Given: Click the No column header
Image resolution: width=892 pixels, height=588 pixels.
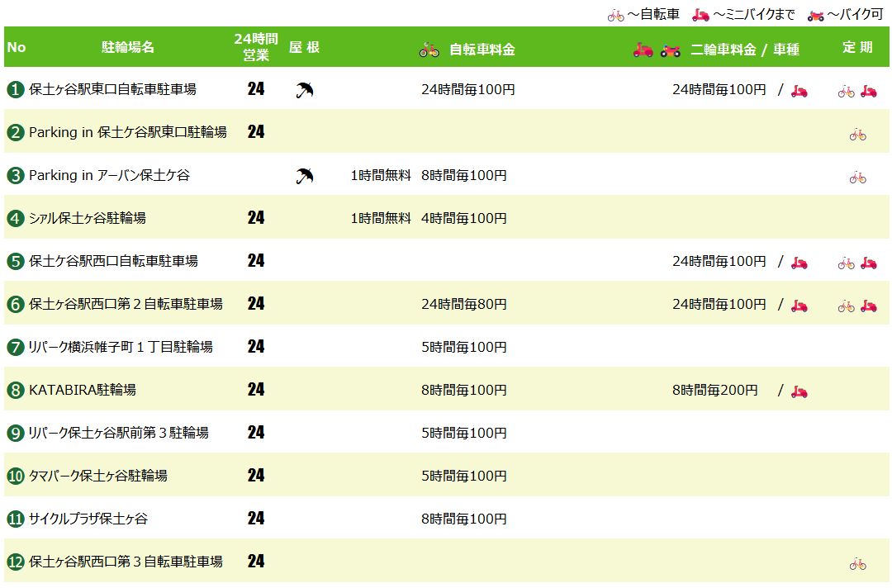Looking at the screenshot, I should tap(17, 47).
